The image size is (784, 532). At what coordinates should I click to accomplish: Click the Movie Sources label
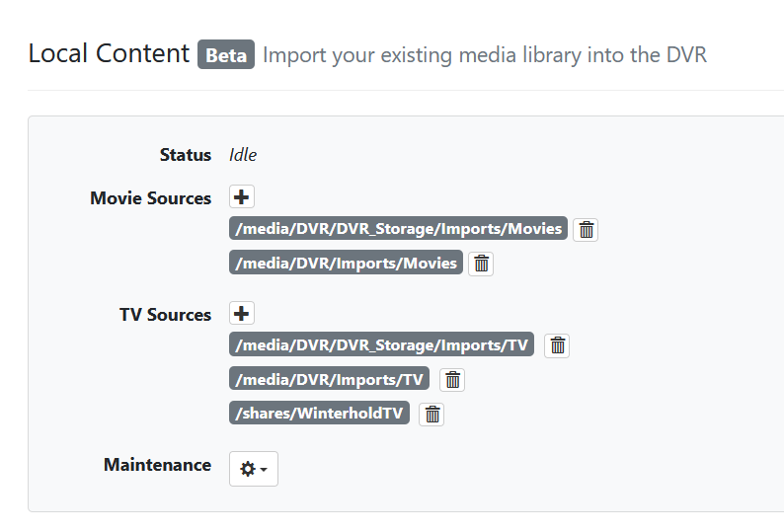(x=150, y=198)
